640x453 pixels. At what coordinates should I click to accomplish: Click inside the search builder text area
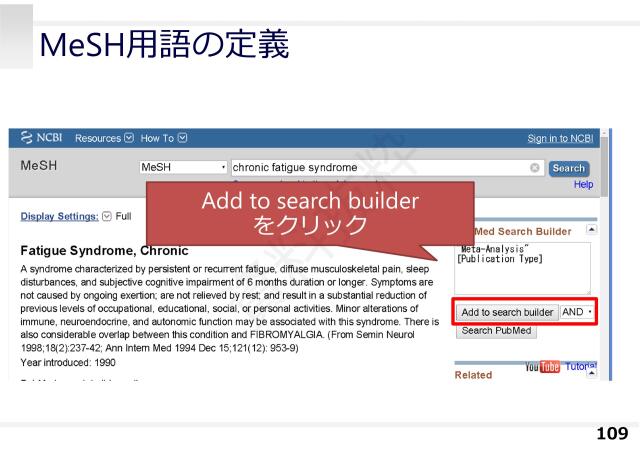[520, 266]
